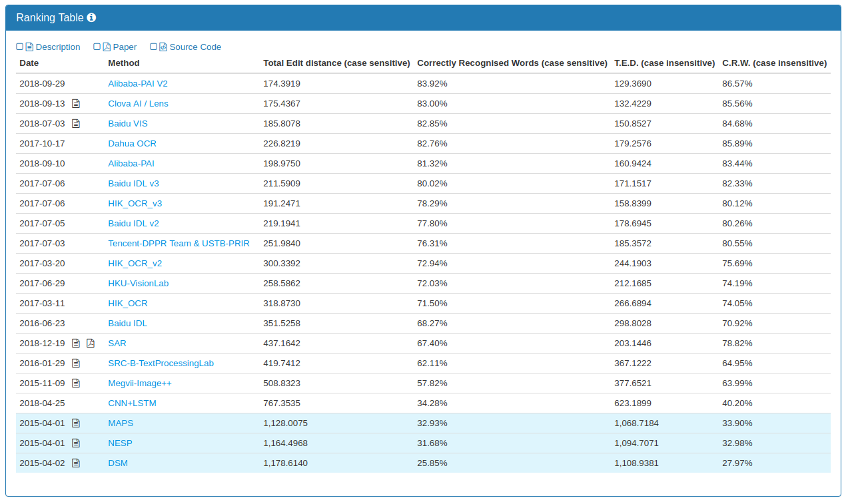The image size is (850, 504).
Task: Sort by the Date column header
Action: (x=29, y=63)
